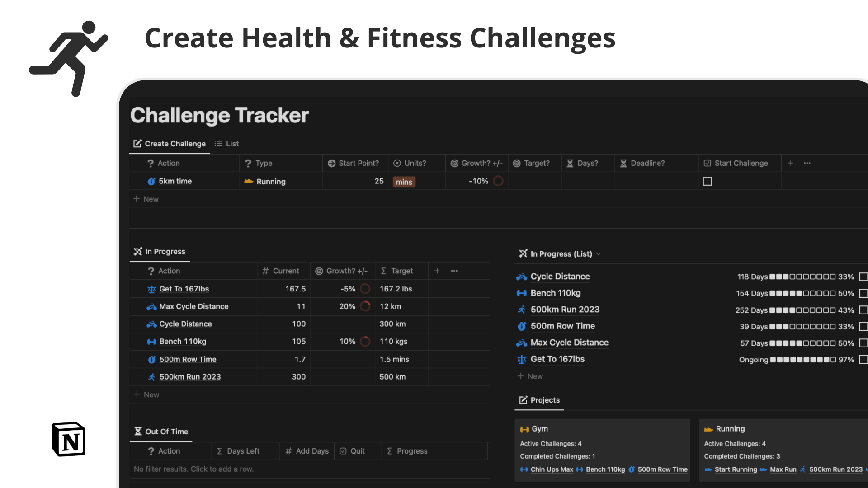868x488 pixels.
Task: Open the ellipsis menu on the In Progress table
Action: (454, 271)
